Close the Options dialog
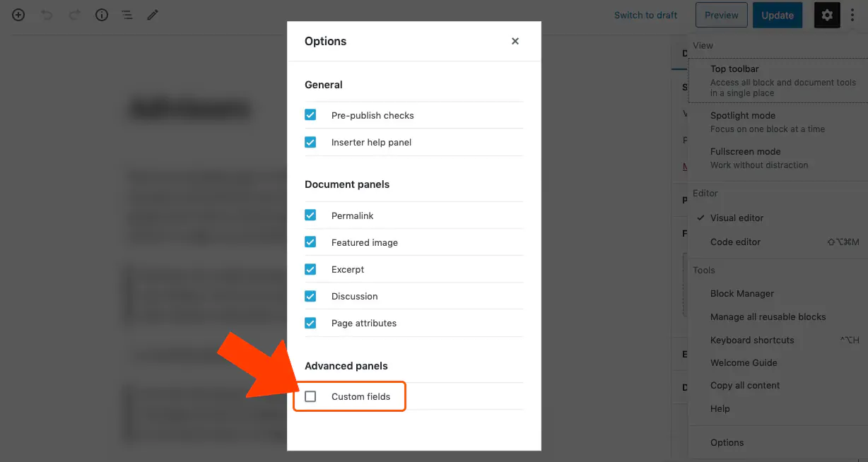This screenshot has width=868, height=462. tap(515, 41)
